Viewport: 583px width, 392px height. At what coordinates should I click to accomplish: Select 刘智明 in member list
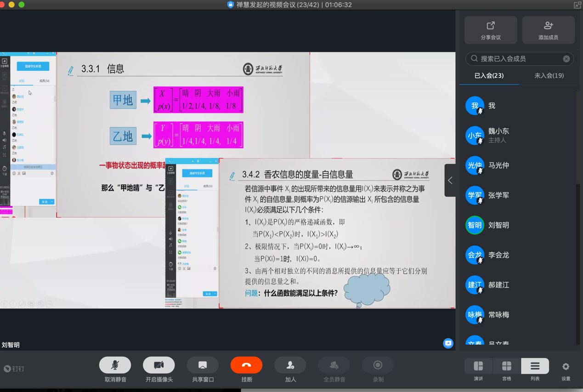pos(517,225)
